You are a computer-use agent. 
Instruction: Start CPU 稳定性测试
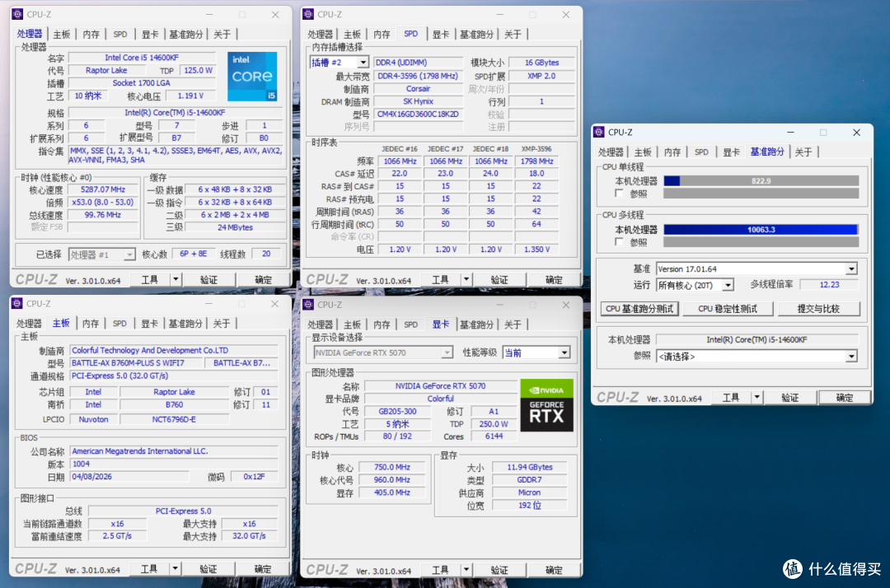tap(728, 309)
